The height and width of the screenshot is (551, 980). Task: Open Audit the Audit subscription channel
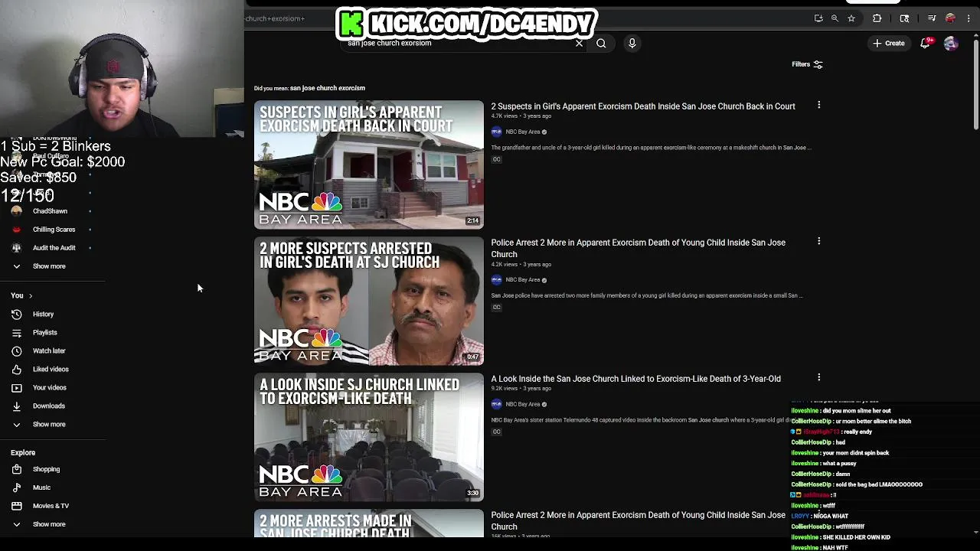click(52, 248)
